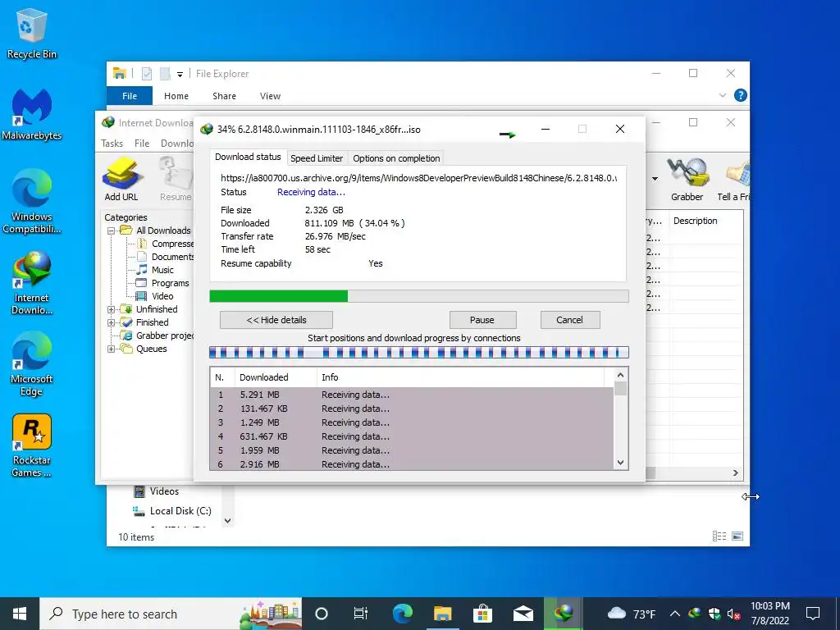Open the File menu in IDM
Viewport: 840px width, 630px height.
click(142, 143)
